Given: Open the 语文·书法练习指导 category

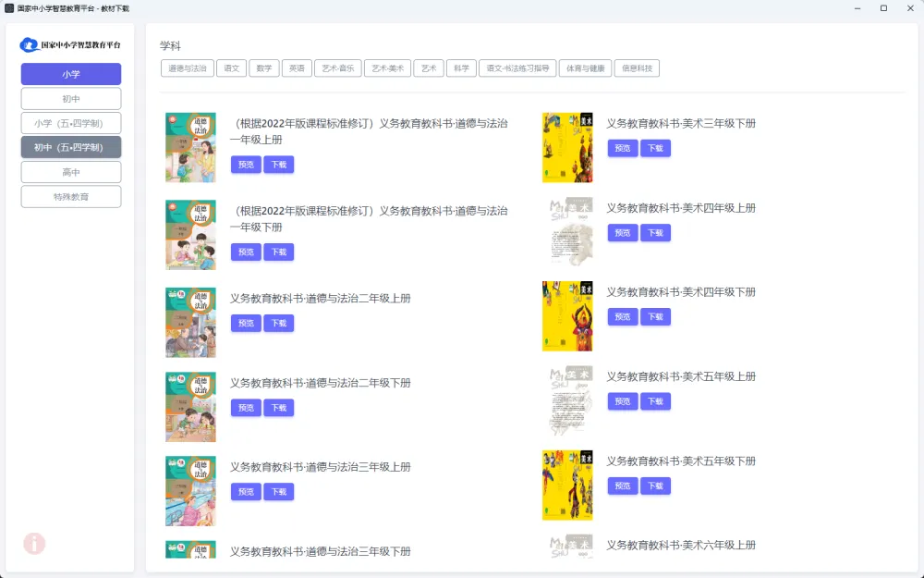Looking at the screenshot, I should 517,68.
